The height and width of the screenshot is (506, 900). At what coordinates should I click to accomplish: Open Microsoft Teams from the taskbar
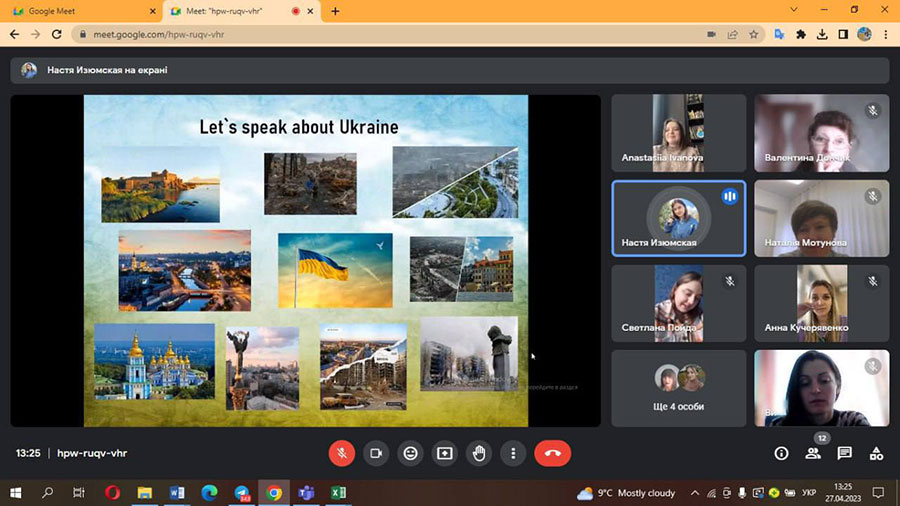click(306, 493)
